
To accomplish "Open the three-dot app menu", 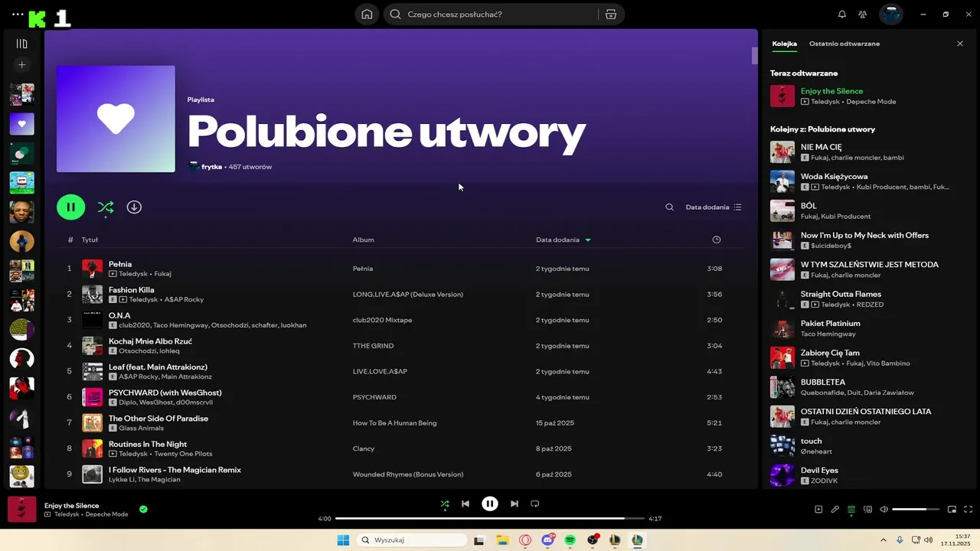I will 18,14.
